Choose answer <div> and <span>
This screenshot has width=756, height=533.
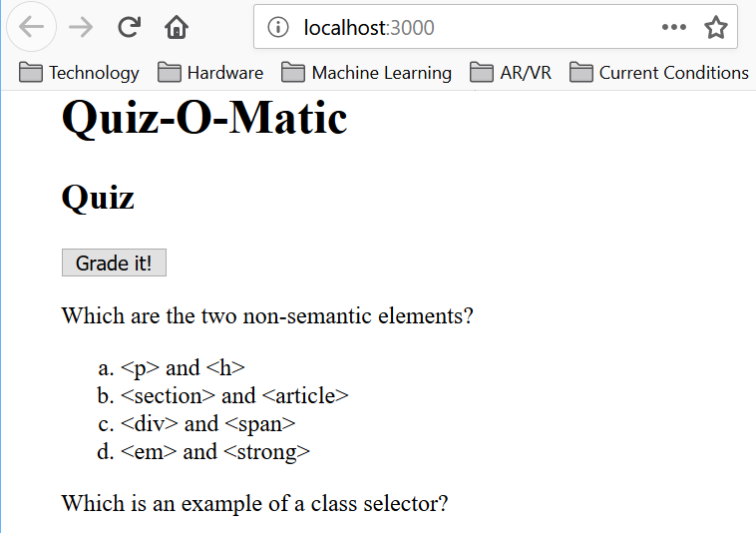point(207,423)
